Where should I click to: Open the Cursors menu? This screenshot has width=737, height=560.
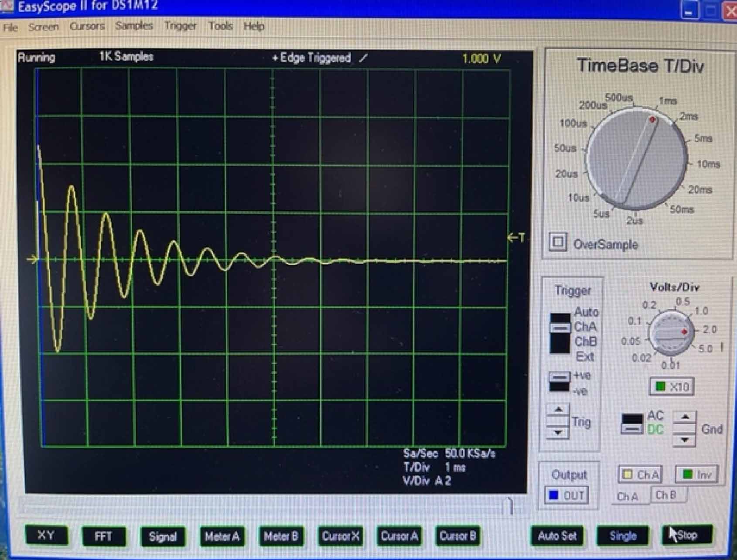(x=87, y=26)
